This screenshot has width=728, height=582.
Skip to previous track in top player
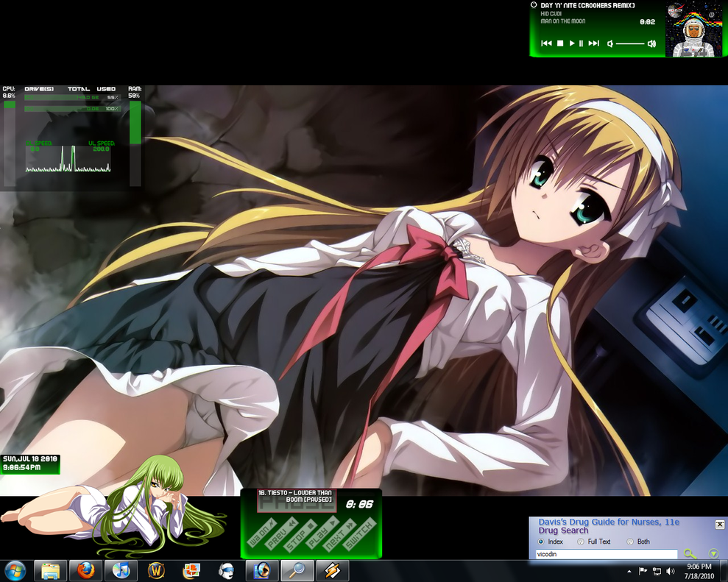pos(546,43)
